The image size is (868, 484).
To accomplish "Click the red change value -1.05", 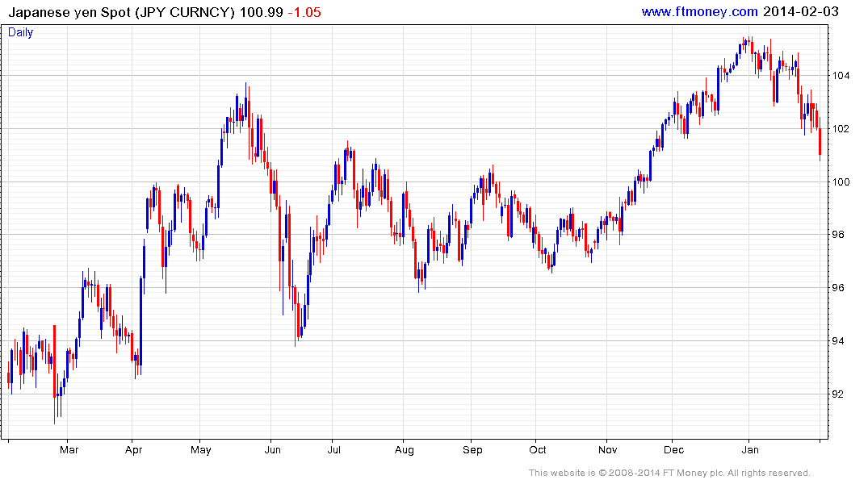I will (304, 12).
